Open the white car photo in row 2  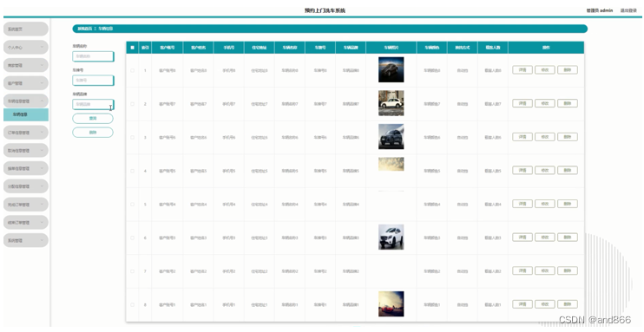tap(391, 103)
